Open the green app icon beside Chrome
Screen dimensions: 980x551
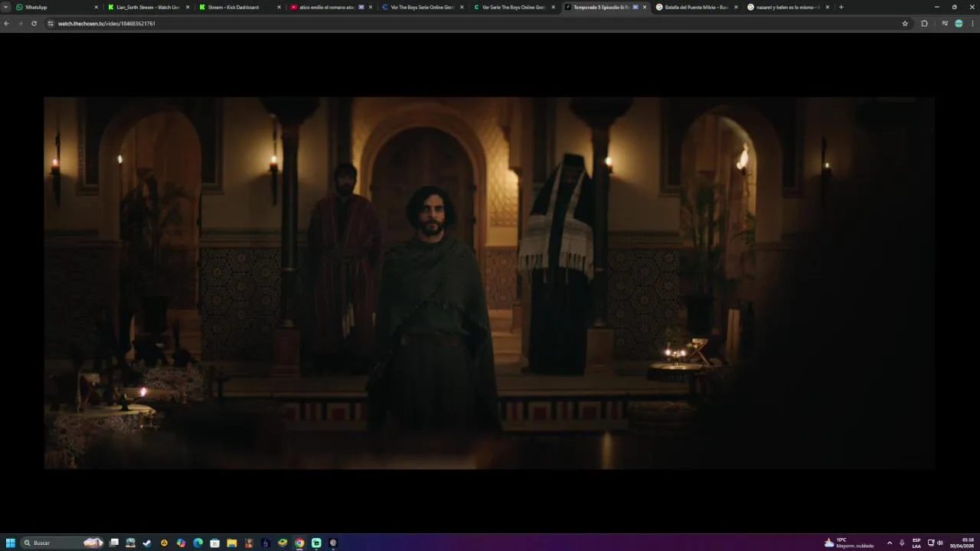tap(316, 543)
